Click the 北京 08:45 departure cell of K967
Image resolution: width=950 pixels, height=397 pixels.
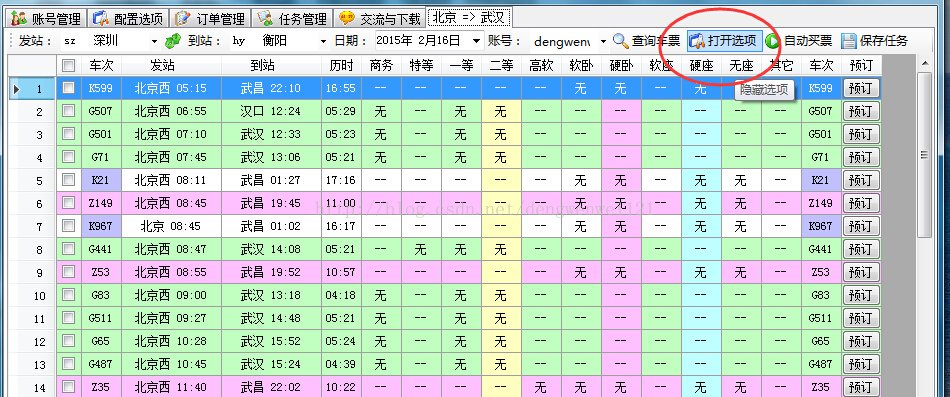[x=171, y=227]
